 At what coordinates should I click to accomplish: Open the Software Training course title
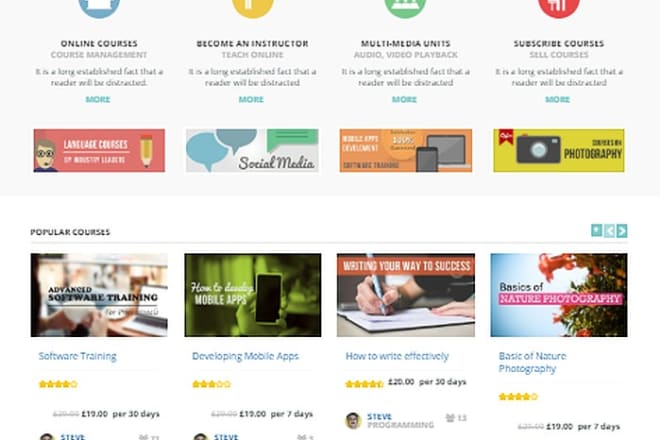coord(77,356)
